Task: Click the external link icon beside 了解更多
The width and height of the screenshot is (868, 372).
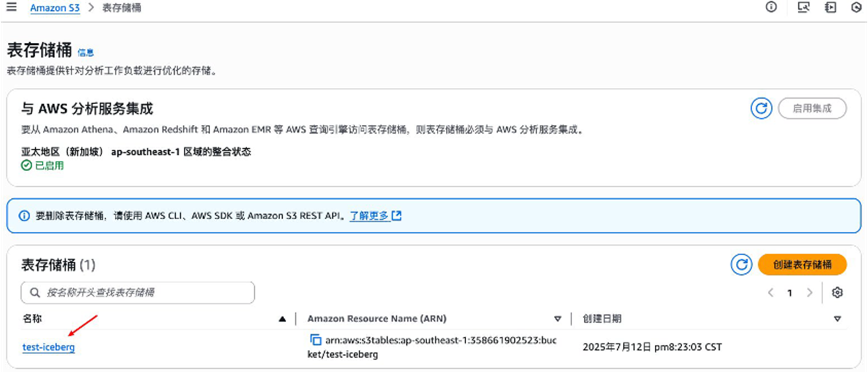Action: point(396,216)
